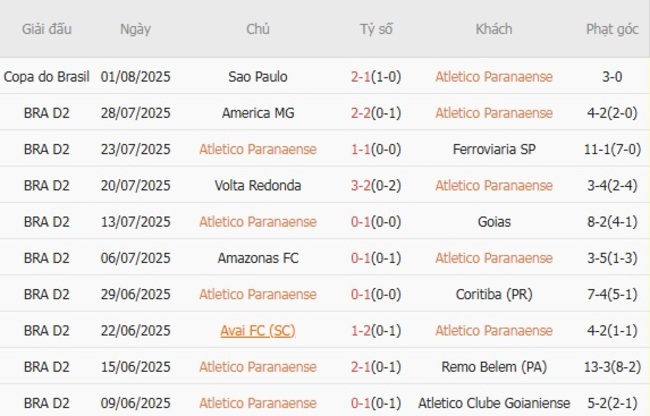This screenshot has height=416, width=650.
Task: Click the Sao Paulo home team name
Action: pos(258,77)
